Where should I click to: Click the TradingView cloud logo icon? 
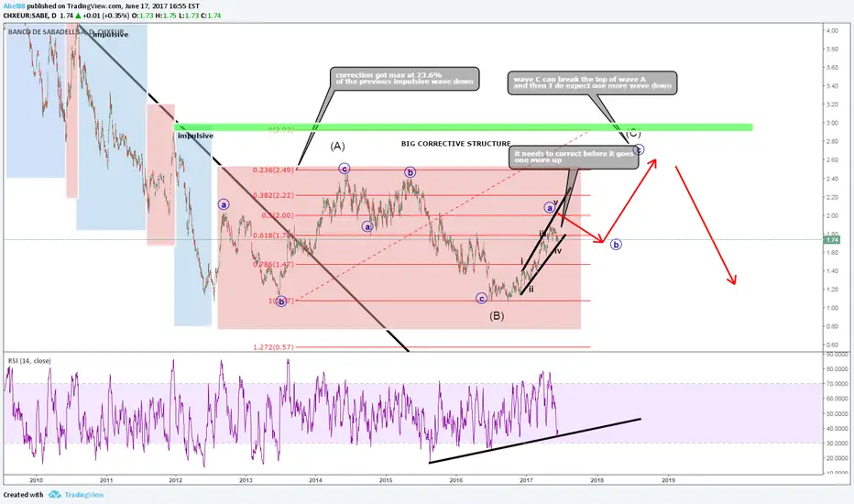coord(54,495)
